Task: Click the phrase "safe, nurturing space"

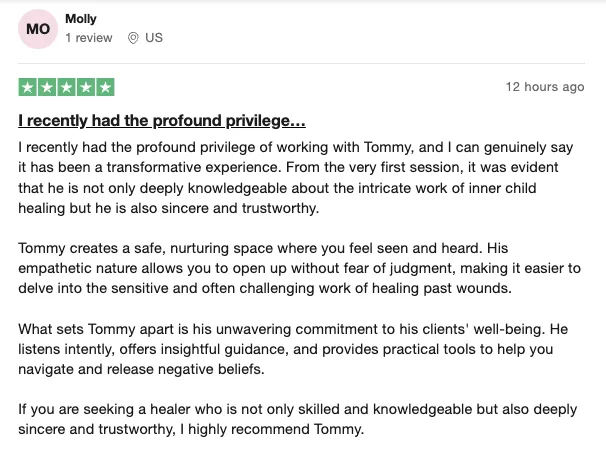Action: 190,247
